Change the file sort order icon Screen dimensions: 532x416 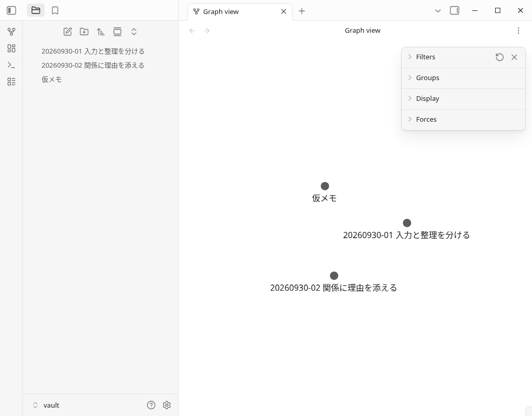(100, 32)
